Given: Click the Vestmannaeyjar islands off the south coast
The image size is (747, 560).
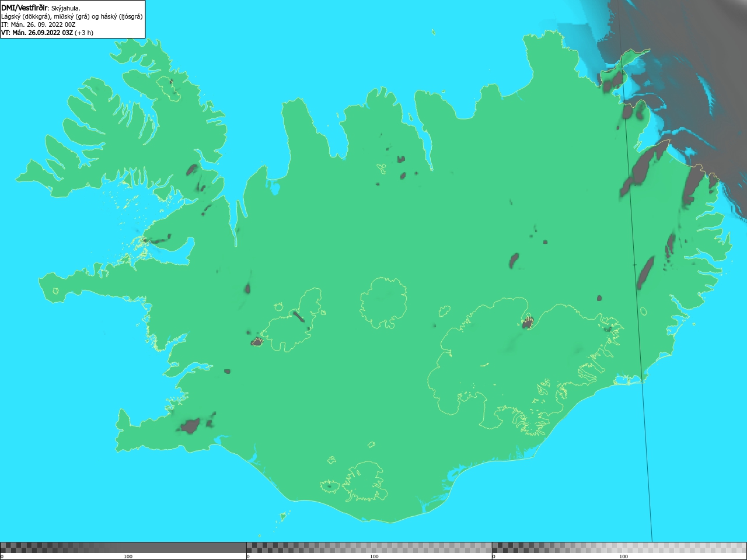Looking at the screenshot, I should pos(284,516).
